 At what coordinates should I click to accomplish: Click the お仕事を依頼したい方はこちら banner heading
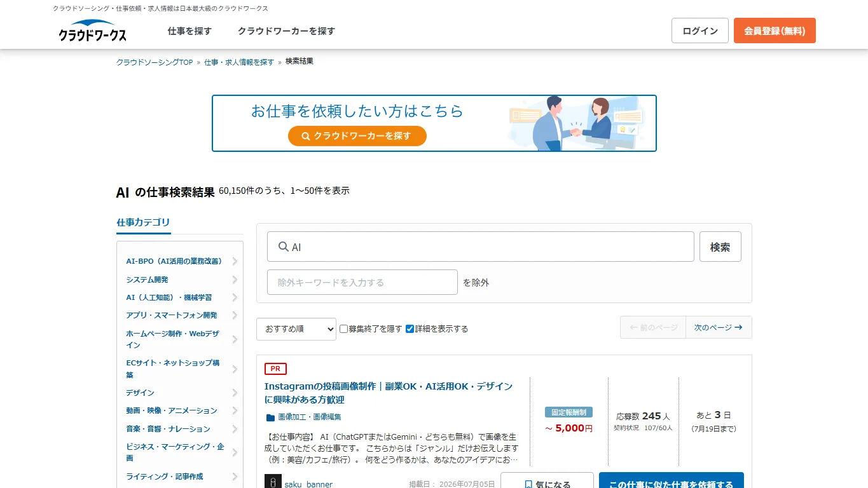[357, 111]
